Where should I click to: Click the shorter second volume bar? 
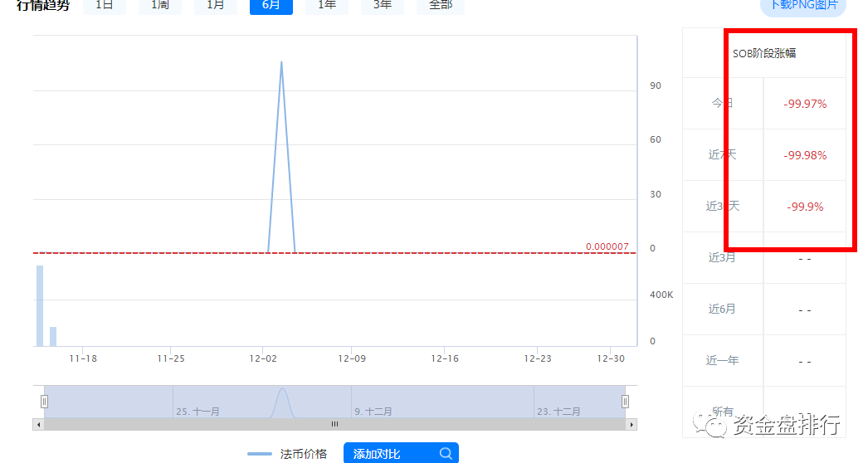(53, 337)
